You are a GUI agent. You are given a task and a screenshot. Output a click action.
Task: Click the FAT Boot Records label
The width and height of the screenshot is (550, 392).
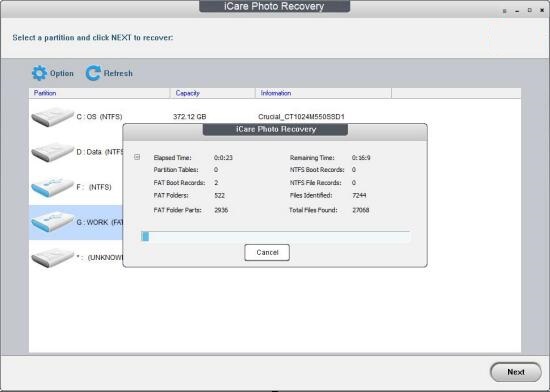pyautogui.click(x=179, y=183)
